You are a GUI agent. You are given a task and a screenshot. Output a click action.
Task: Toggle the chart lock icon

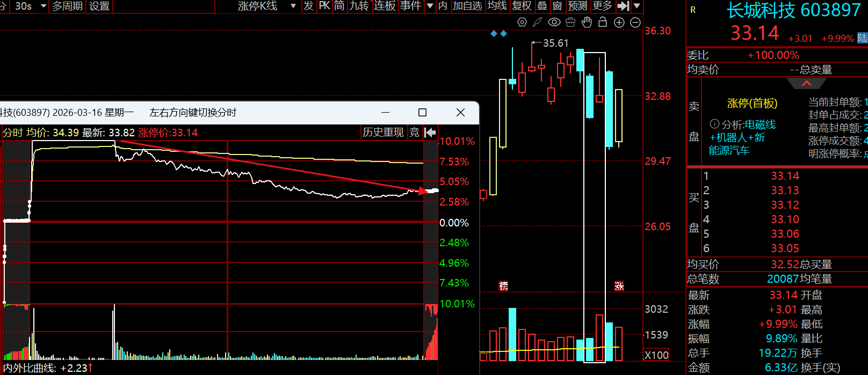(x=603, y=22)
